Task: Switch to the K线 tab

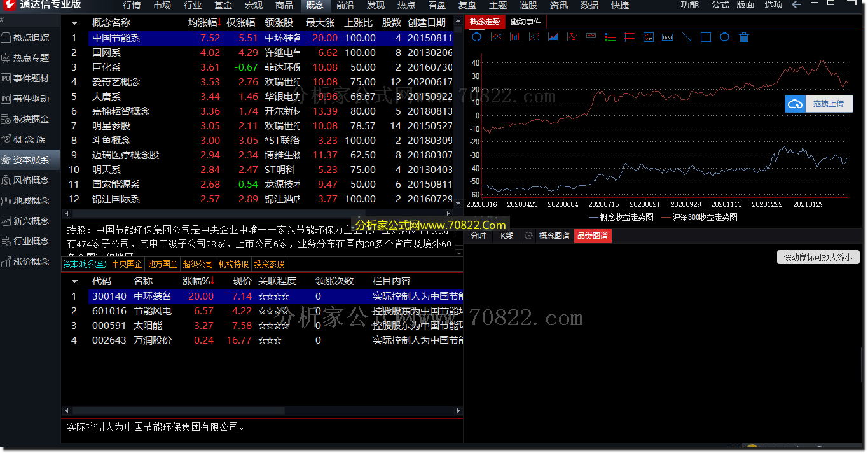Action: [x=507, y=236]
